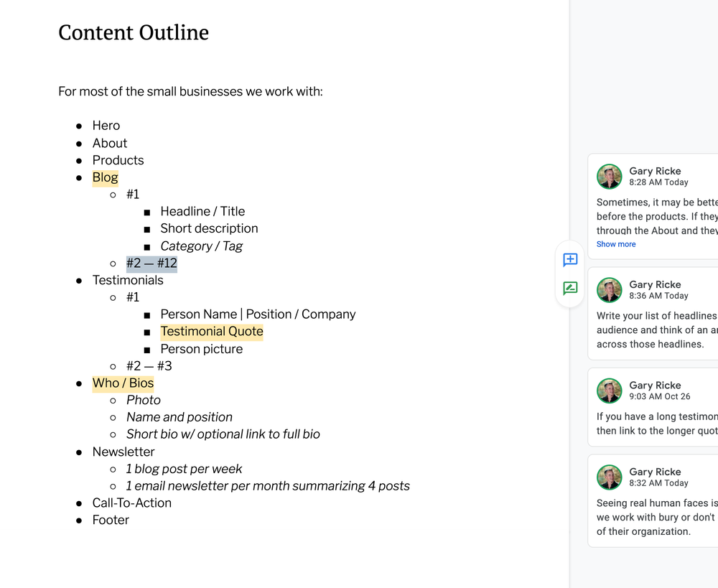This screenshot has height=588, width=718.
Task: Click the avatar on the 8:36 AM comment
Action: [609, 290]
